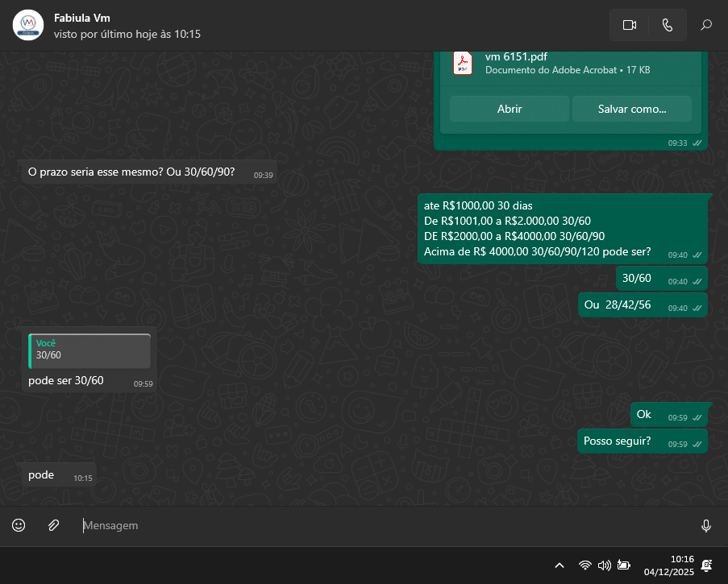Open battery status in system tray

(x=623, y=565)
